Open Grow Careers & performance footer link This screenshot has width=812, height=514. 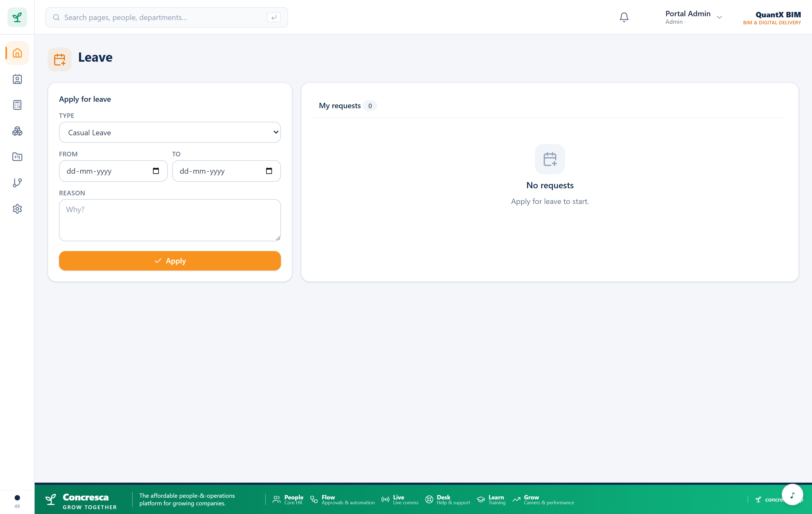click(543, 499)
